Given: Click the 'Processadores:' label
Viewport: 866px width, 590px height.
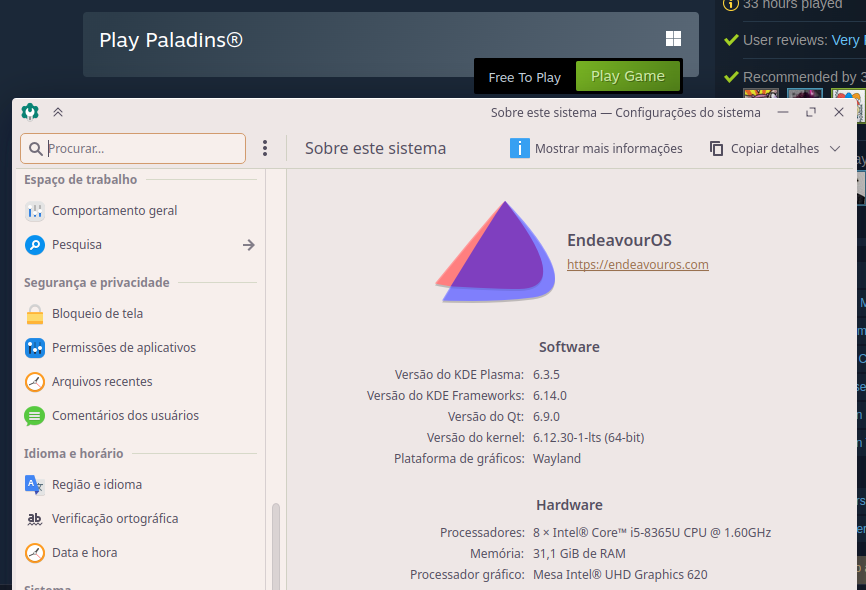Looking at the screenshot, I should (x=482, y=533).
